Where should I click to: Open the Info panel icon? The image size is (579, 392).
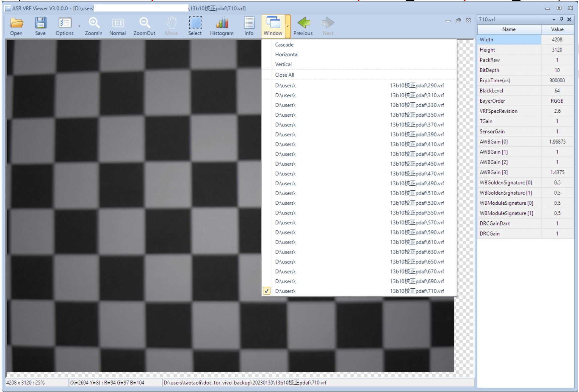(249, 23)
